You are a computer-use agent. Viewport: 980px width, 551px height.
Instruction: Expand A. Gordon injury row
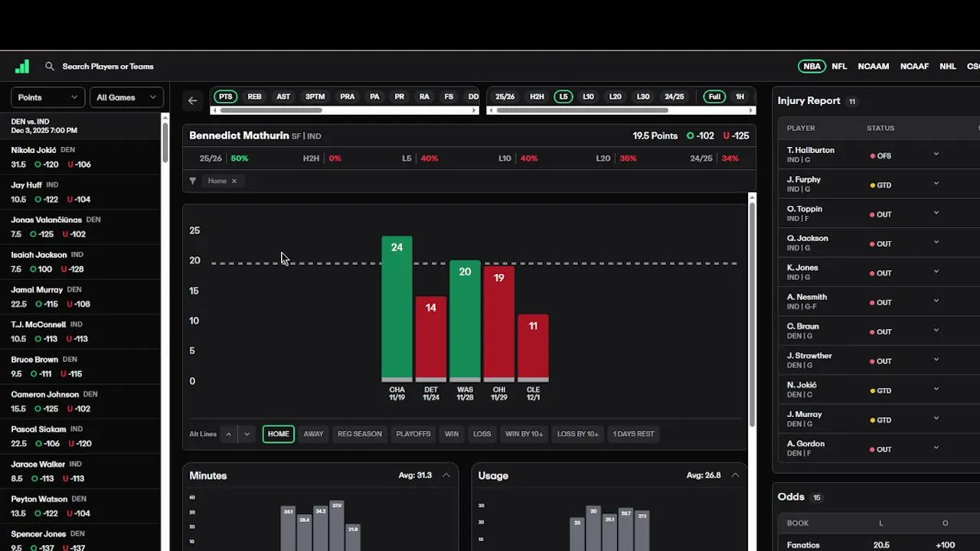click(936, 448)
